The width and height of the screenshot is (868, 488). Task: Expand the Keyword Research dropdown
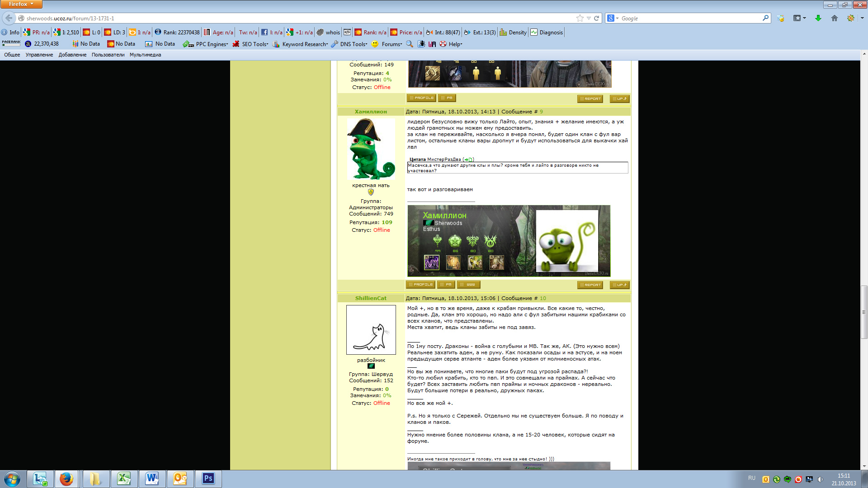click(301, 44)
